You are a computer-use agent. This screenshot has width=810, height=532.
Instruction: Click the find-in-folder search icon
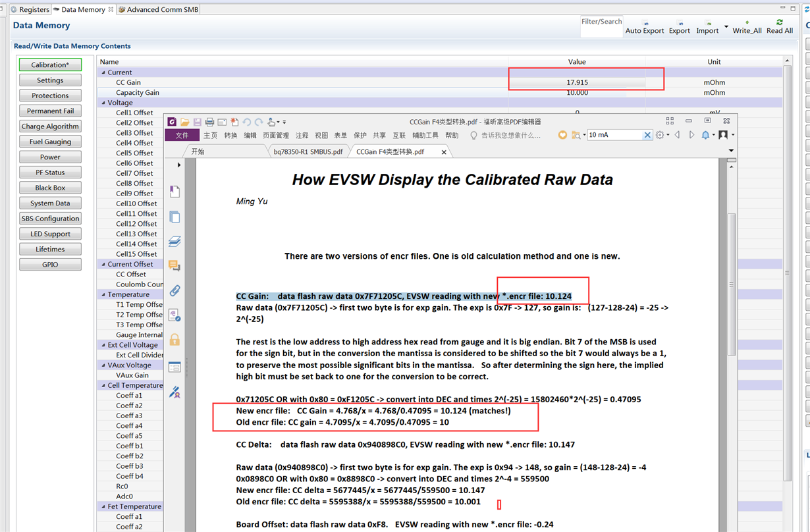click(x=576, y=135)
